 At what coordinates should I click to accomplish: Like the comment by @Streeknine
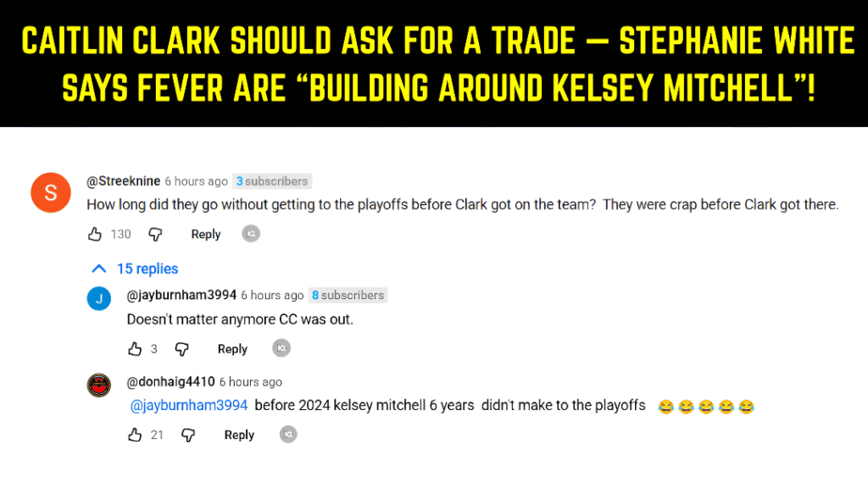(95, 234)
